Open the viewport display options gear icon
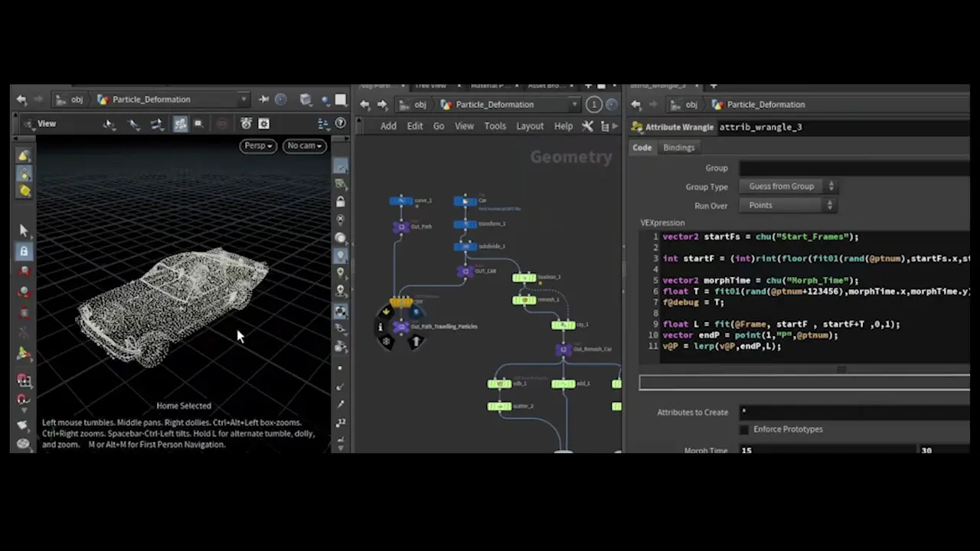This screenshot has height=551, width=980. click(x=263, y=123)
